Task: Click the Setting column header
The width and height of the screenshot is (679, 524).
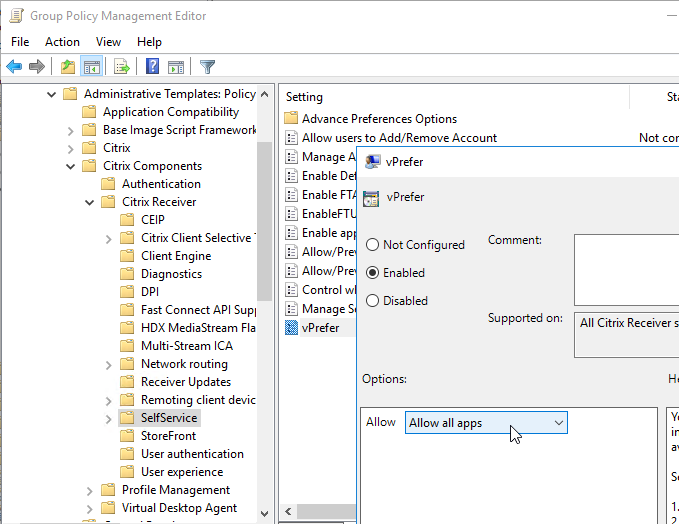Action: click(x=455, y=97)
